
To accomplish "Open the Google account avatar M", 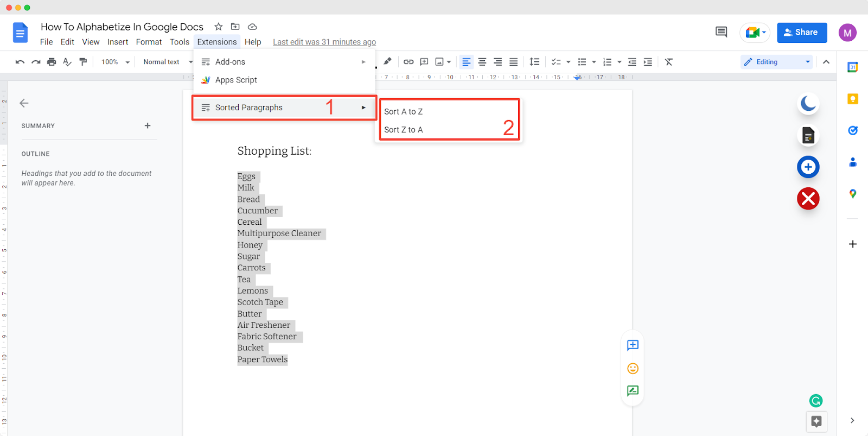I will click(847, 33).
